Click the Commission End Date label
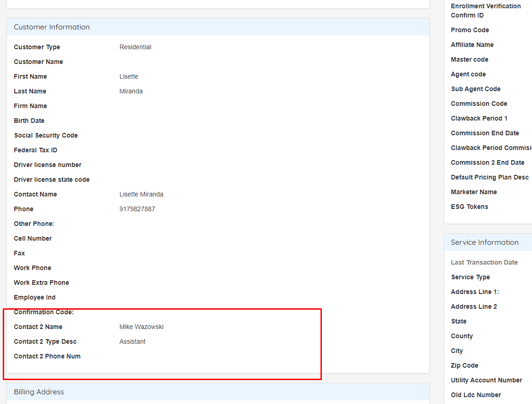Viewport: 532px width, 404px height. [485, 133]
